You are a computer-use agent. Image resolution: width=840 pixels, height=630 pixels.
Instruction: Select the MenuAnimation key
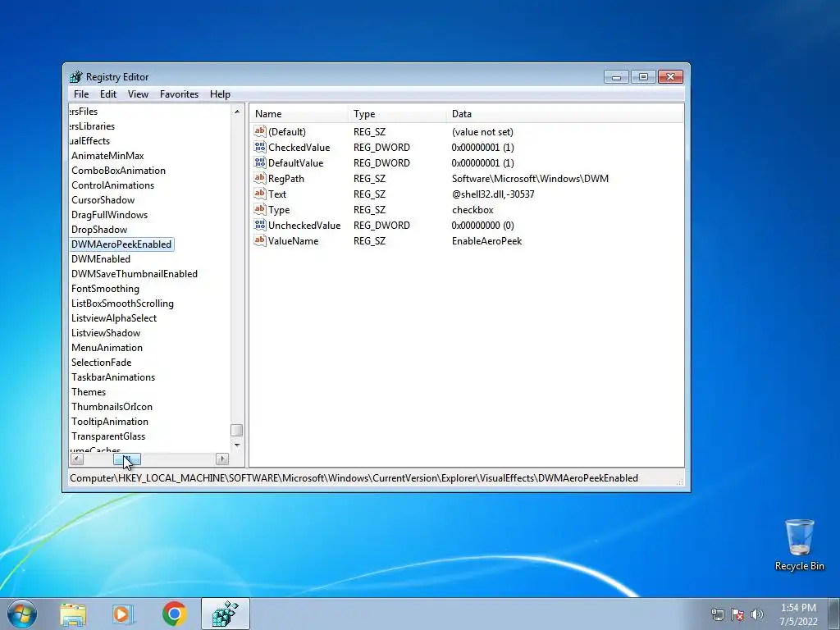[107, 348]
